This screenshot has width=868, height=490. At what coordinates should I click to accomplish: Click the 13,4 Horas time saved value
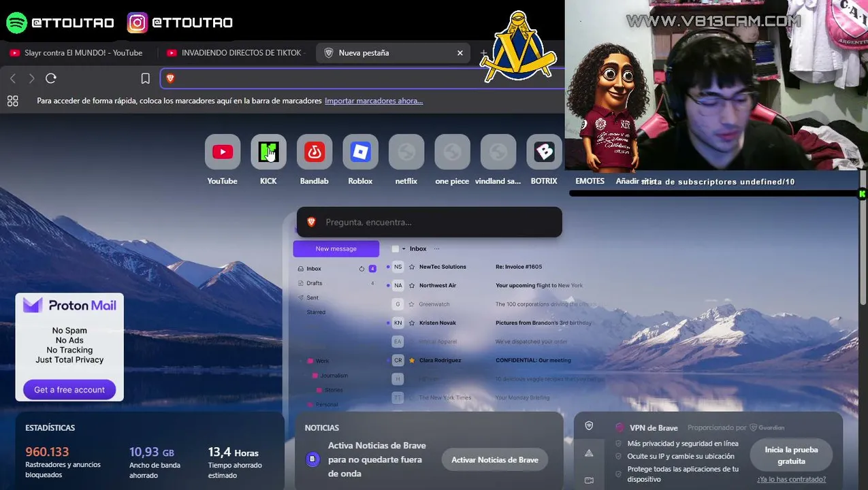pos(234,452)
